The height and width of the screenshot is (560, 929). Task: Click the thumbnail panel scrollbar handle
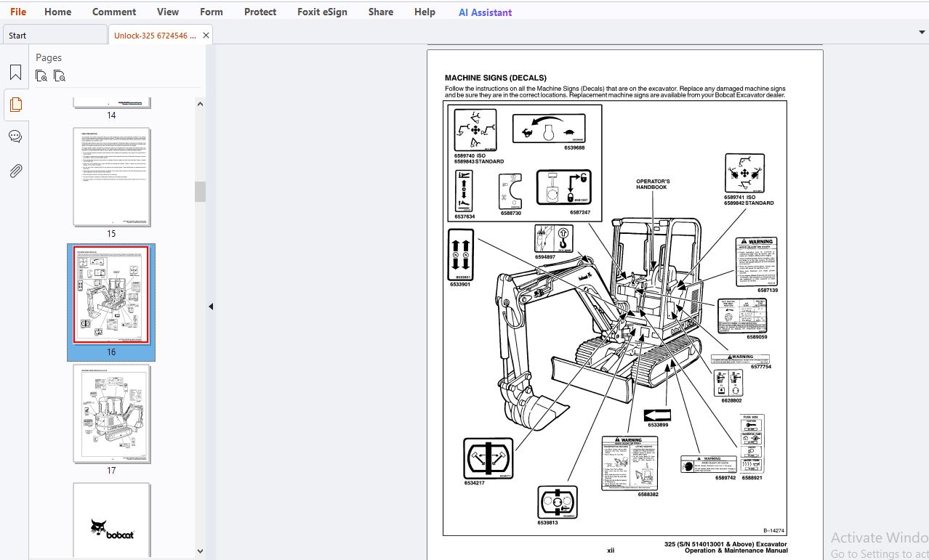[200, 191]
